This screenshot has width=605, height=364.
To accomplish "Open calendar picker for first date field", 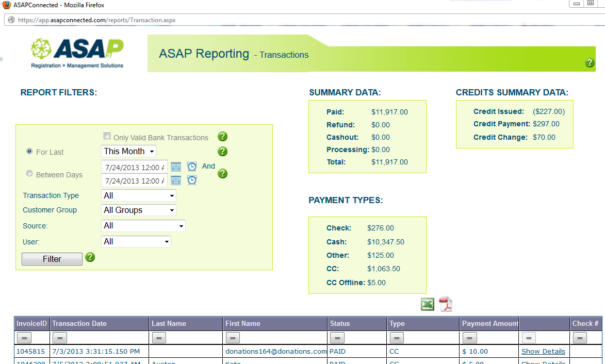I will 176,167.
